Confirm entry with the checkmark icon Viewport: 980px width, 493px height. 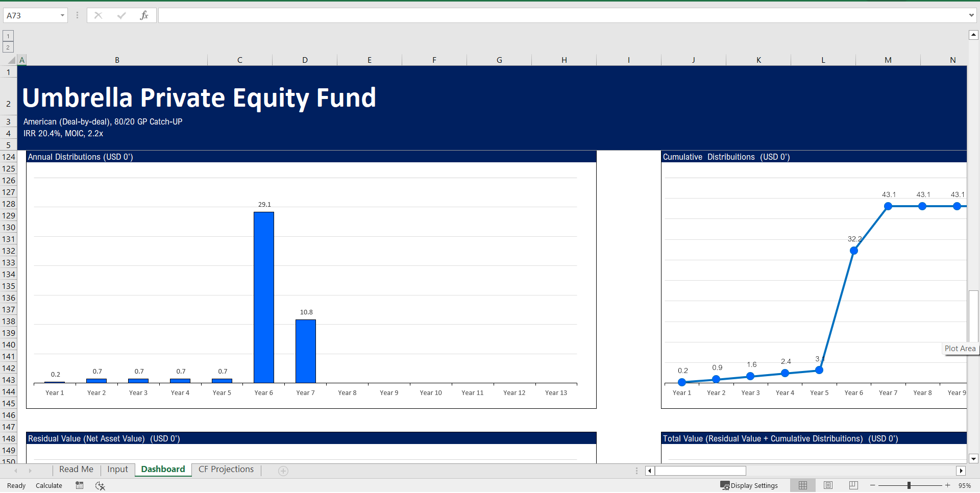[x=121, y=15]
